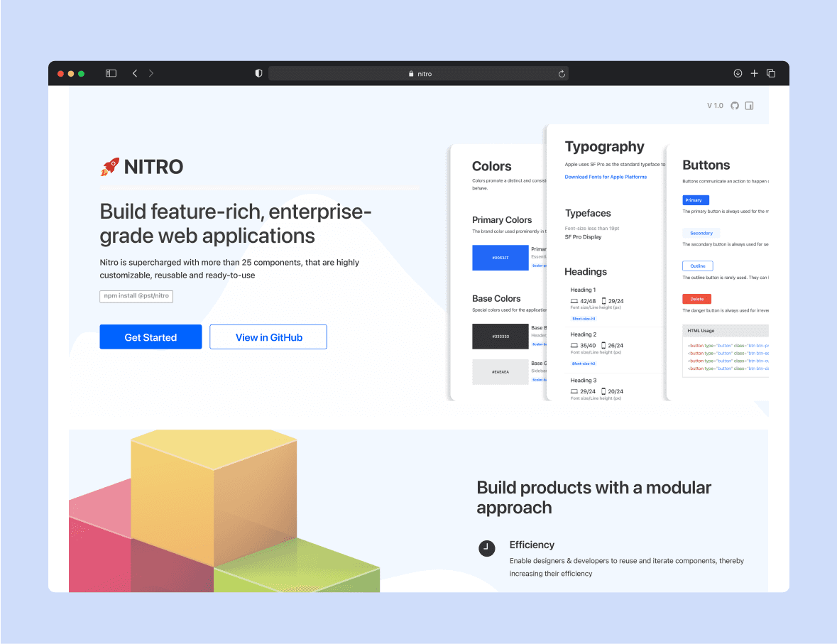Click the colored cubes illustration
The image size is (837, 644).
224,511
